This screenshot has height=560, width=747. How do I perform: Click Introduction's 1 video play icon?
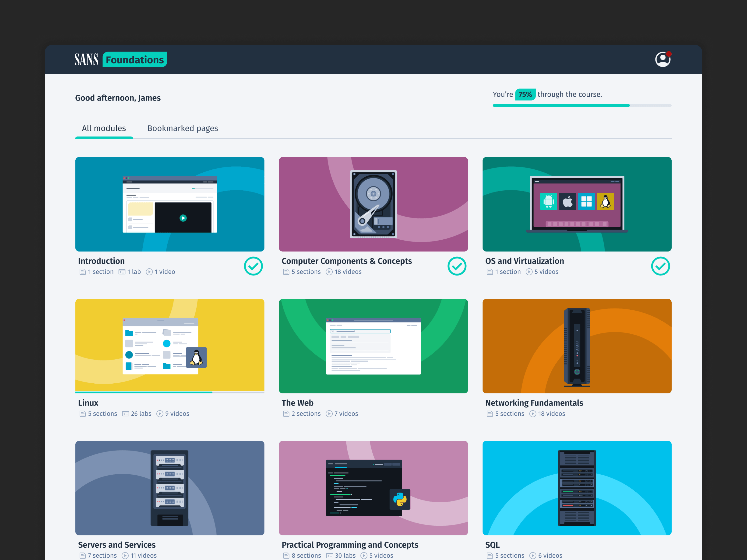click(149, 272)
